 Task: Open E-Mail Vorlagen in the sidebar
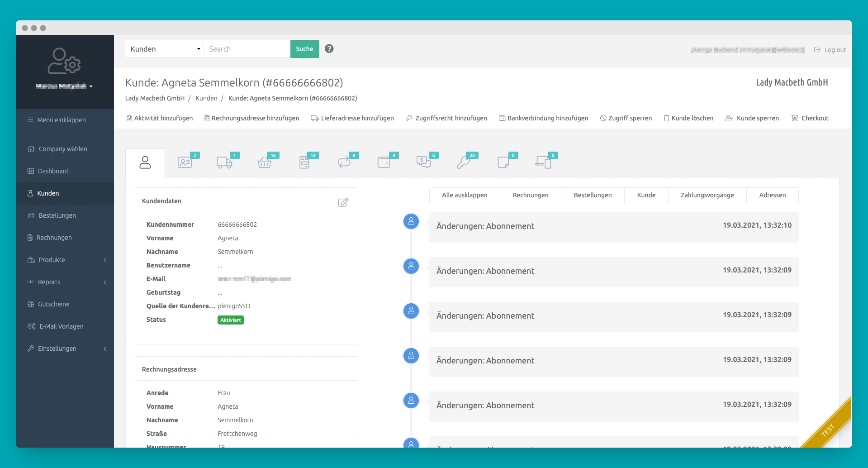(55, 326)
